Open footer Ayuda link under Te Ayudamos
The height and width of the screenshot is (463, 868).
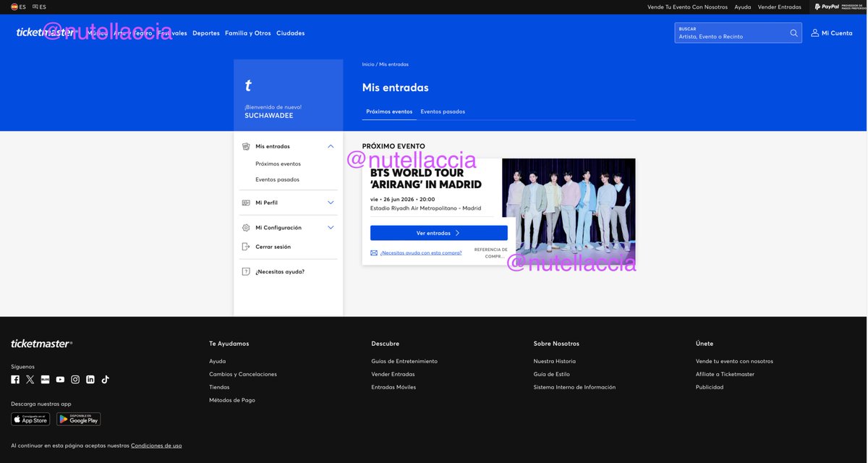coord(217,361)
